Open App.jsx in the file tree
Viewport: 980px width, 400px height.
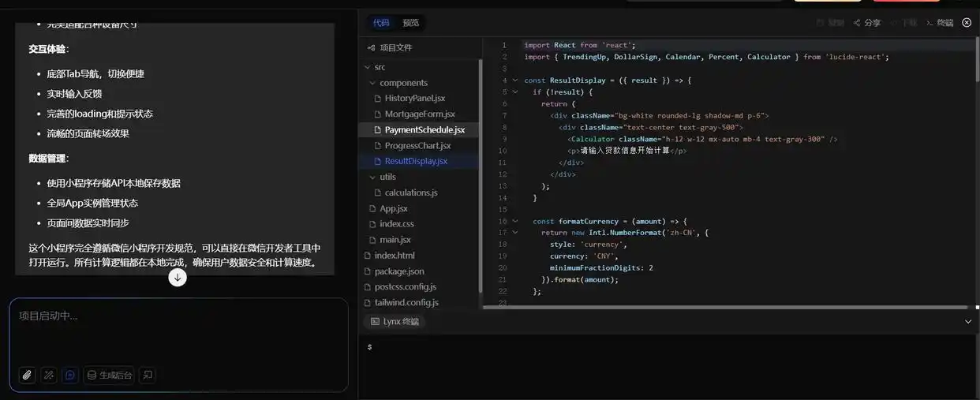pos(394,208)
